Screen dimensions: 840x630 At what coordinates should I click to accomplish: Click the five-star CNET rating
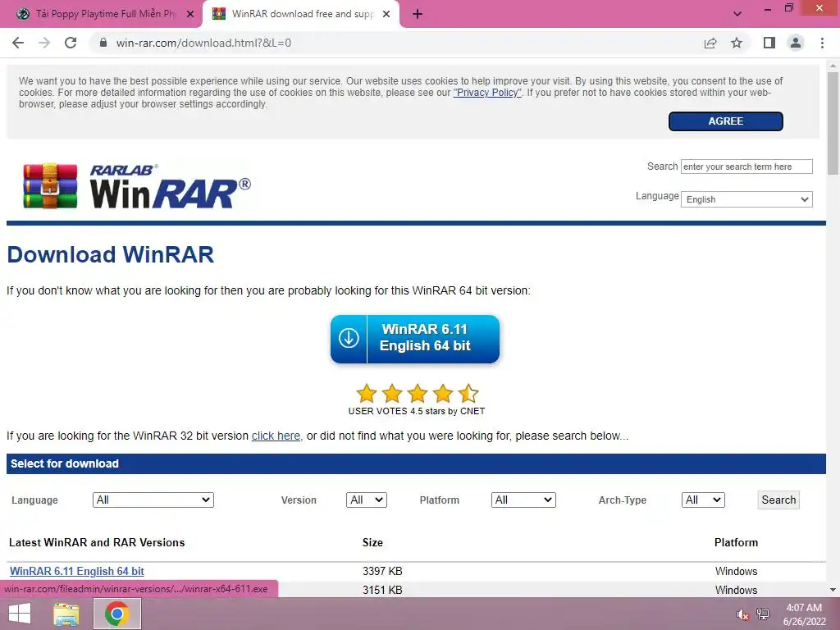coord(417,393)
